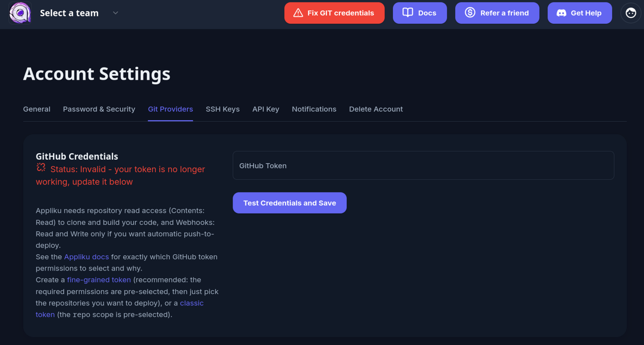
Task: Open the fine-grained token link
Action: coord(99,280)
